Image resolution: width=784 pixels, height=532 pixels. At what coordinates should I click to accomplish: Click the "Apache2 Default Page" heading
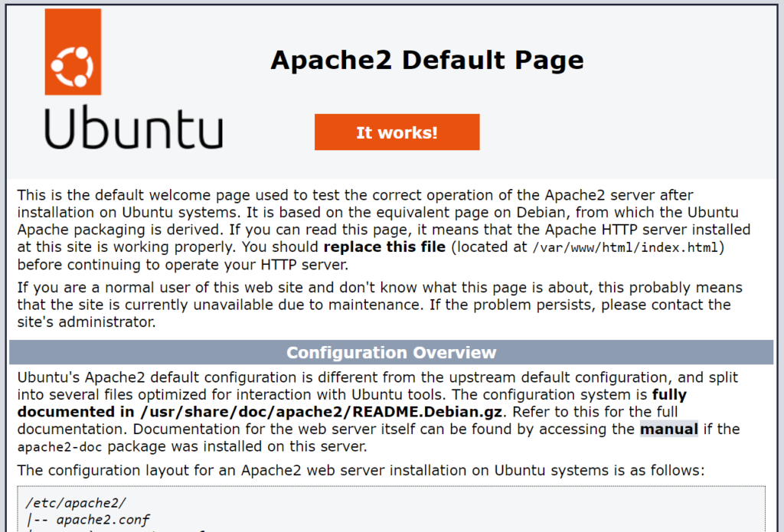point(426,60)
